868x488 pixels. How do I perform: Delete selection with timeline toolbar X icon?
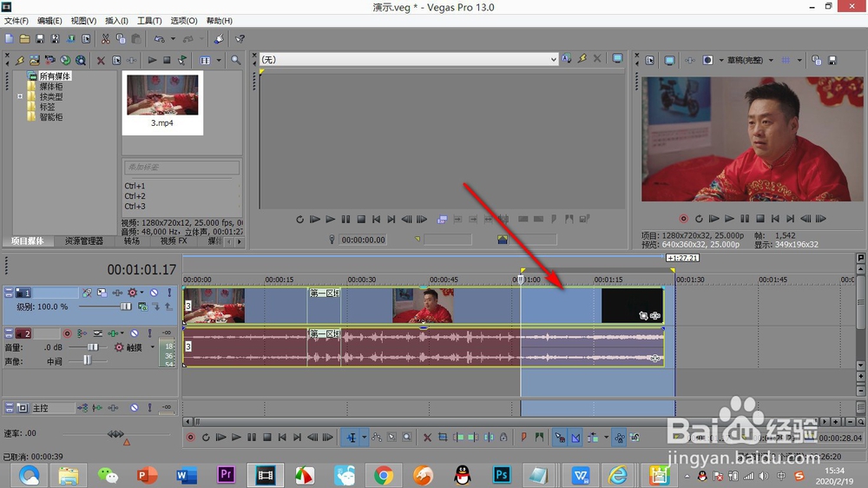coord(427,438)
